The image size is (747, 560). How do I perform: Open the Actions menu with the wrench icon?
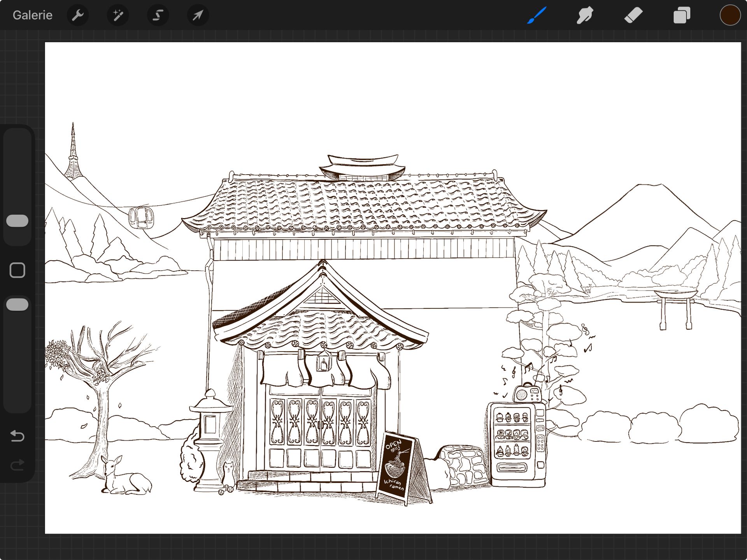[78, 15]
